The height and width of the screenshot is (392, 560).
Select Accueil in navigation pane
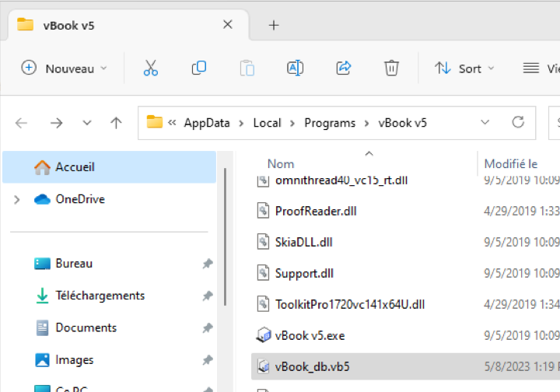click(x=75, y=167)
